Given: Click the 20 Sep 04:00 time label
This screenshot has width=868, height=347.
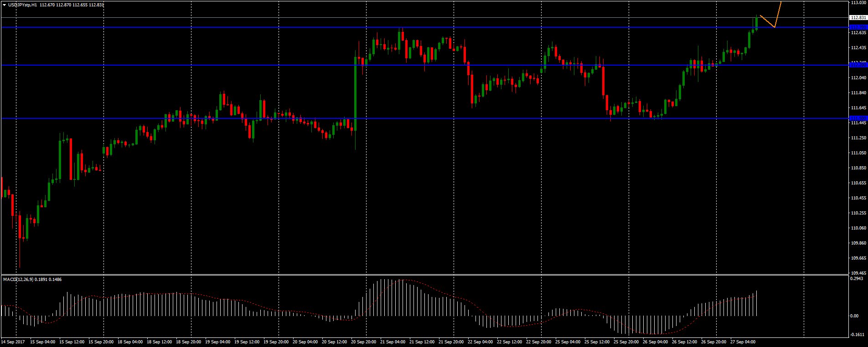Looking at the screenshot, I should [305, 342].
